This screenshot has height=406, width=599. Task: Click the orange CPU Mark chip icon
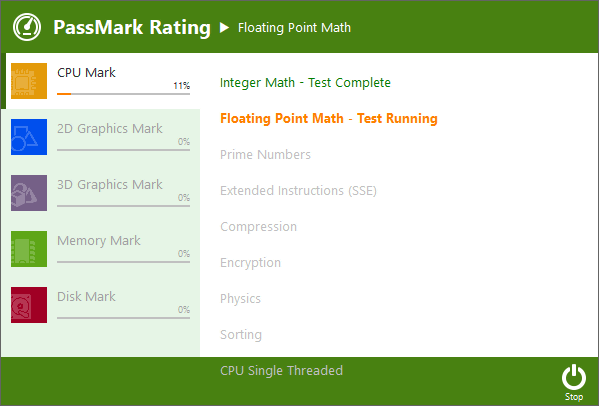29,81
